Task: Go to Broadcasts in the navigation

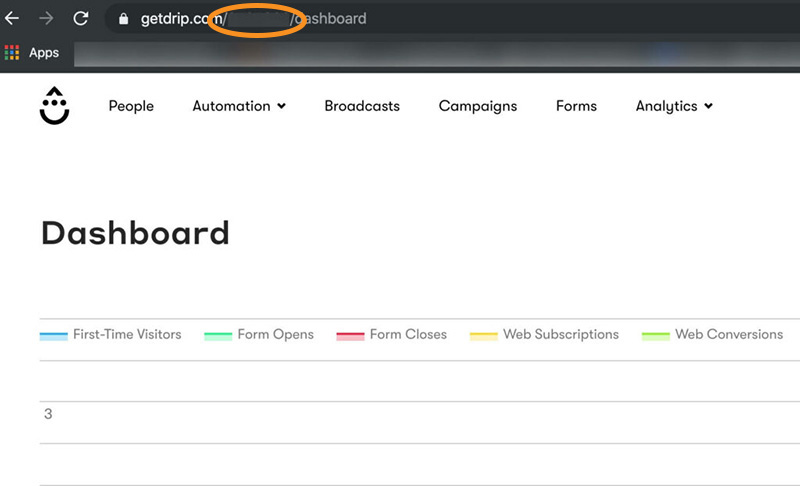Action: click(362, 106)
